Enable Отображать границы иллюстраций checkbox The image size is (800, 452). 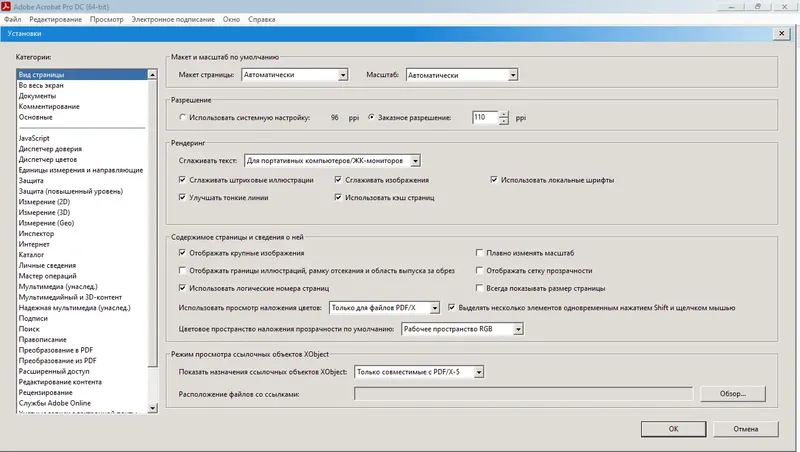[182, 270]
